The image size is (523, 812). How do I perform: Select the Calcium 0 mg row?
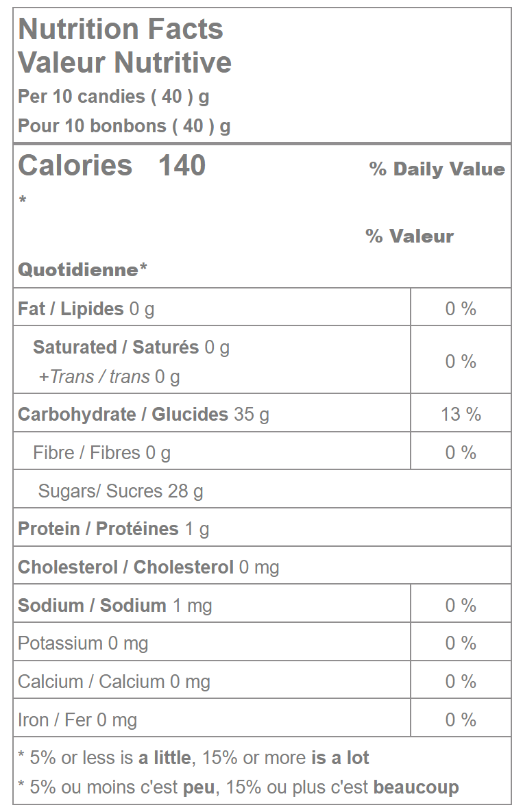point(114,682)
